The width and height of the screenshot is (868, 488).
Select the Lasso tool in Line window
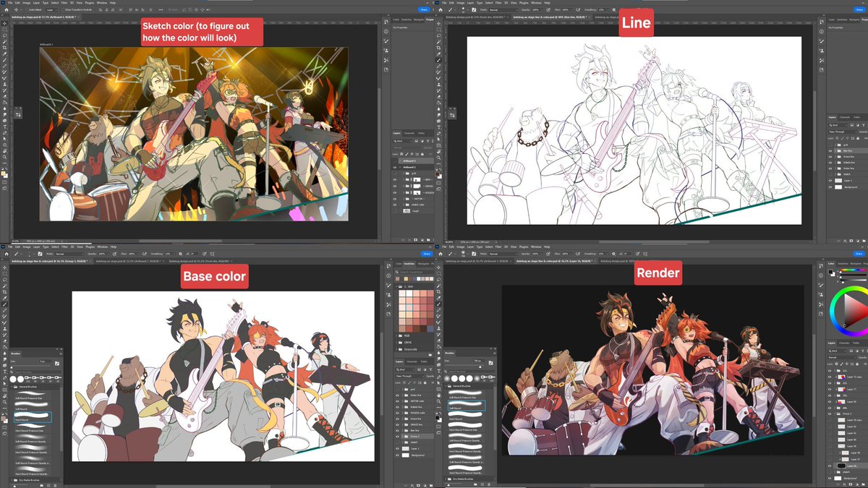pos(438,35)
